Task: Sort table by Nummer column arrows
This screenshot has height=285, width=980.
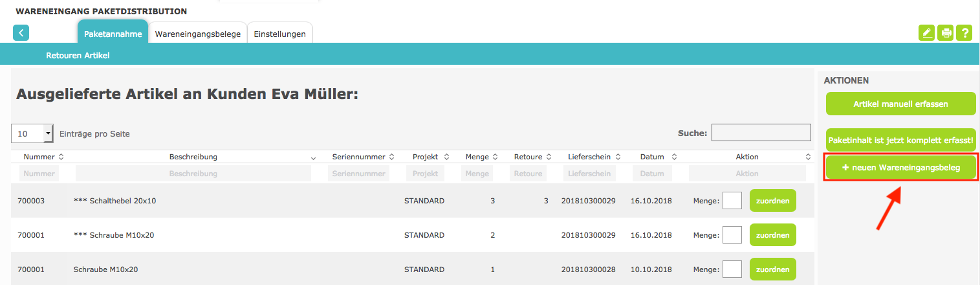Action: 61,157
